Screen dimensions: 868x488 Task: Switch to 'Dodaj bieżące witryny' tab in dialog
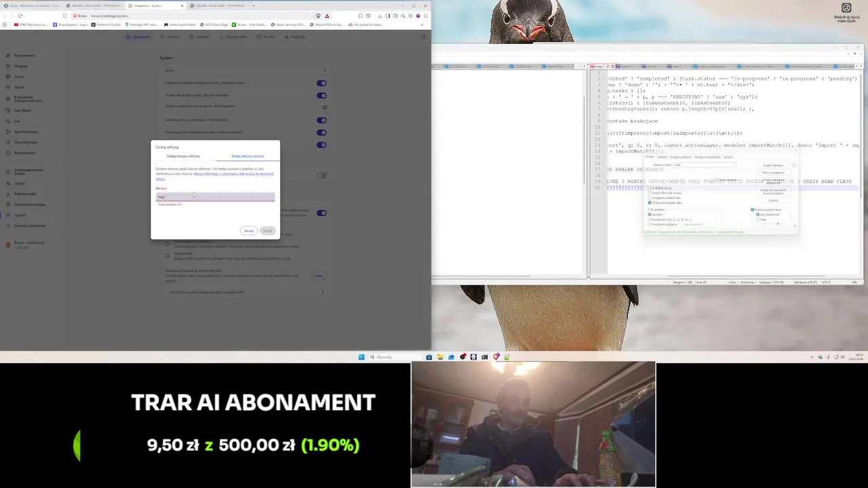[183, 156]
